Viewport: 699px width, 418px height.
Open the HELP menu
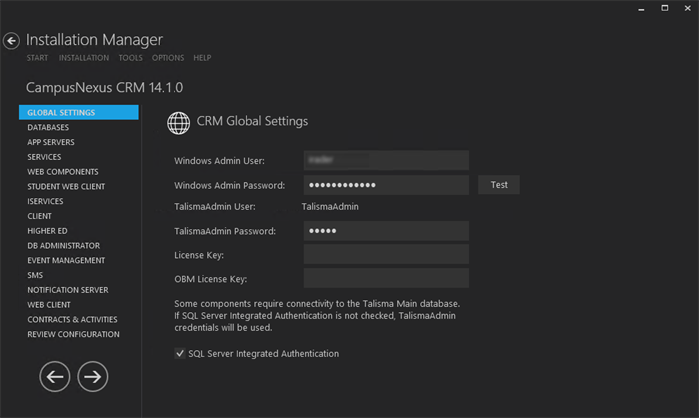202,58
